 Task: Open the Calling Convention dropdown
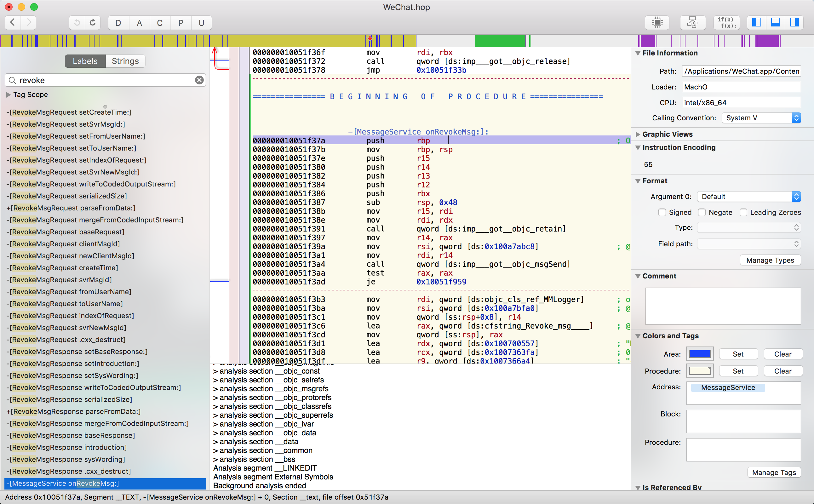[761, 118]
